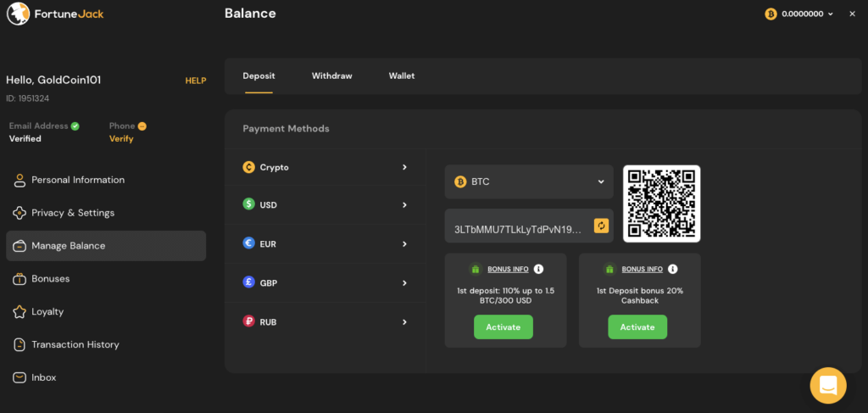868x413 pixels.
Task: Open the BTC cryptocurrency dropdown
Action: (529, 181)
